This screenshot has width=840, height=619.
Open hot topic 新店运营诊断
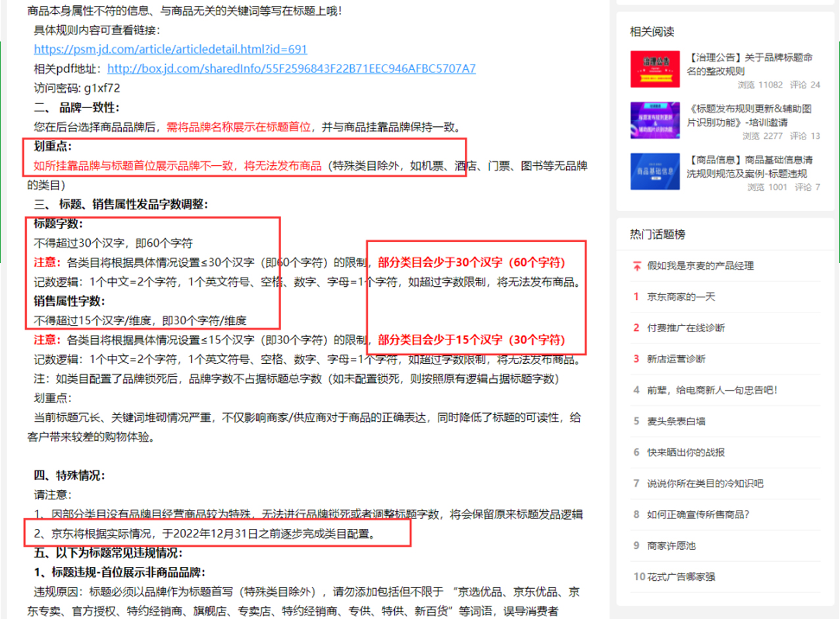676,359
